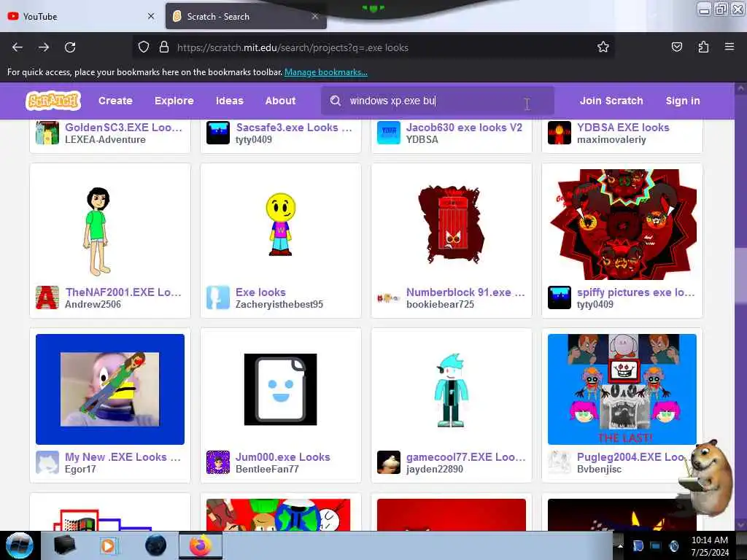This screenshot has width=747, height=560.
Task: Click the GoldenSC3.EXE Loo... title
Action: (x=123, y=127)
